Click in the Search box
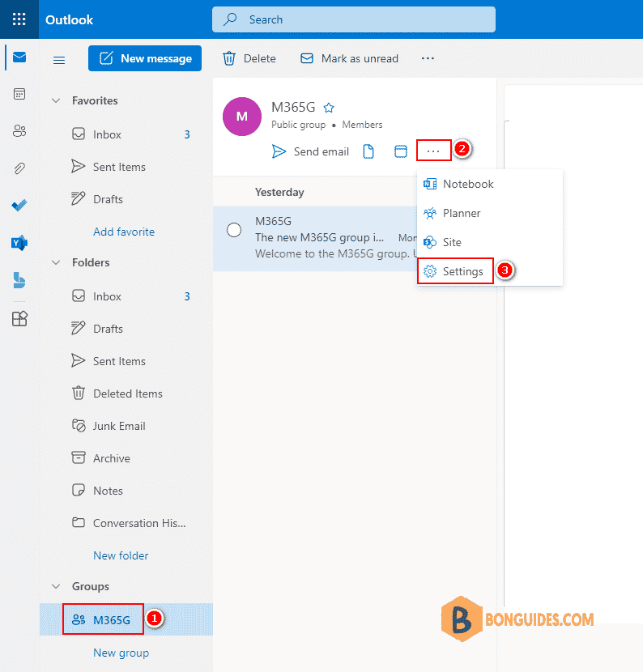Image resolution: width=643 pixels, height=672 pixels. [x=354, y=19]
